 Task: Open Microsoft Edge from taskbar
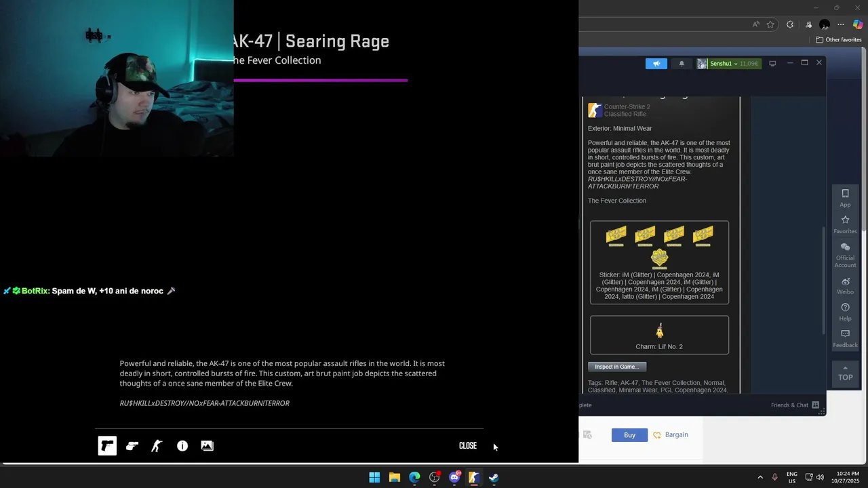[414, 478]
